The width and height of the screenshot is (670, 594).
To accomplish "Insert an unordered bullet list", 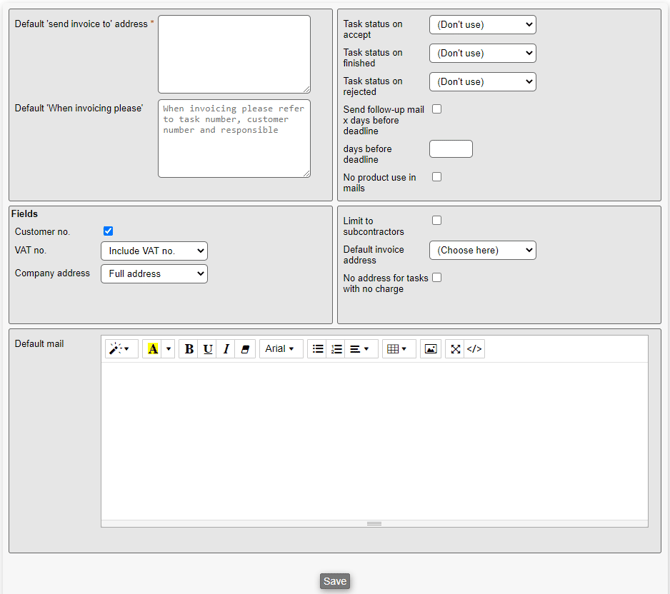I will pos(318,349).
